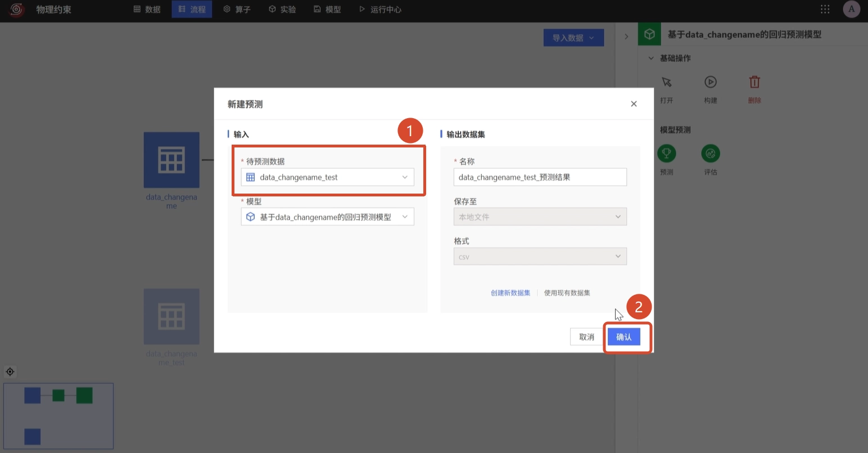Click the 预测 trophy icon
The height and width of the screenshot is (453, 868).
[667, 153]
